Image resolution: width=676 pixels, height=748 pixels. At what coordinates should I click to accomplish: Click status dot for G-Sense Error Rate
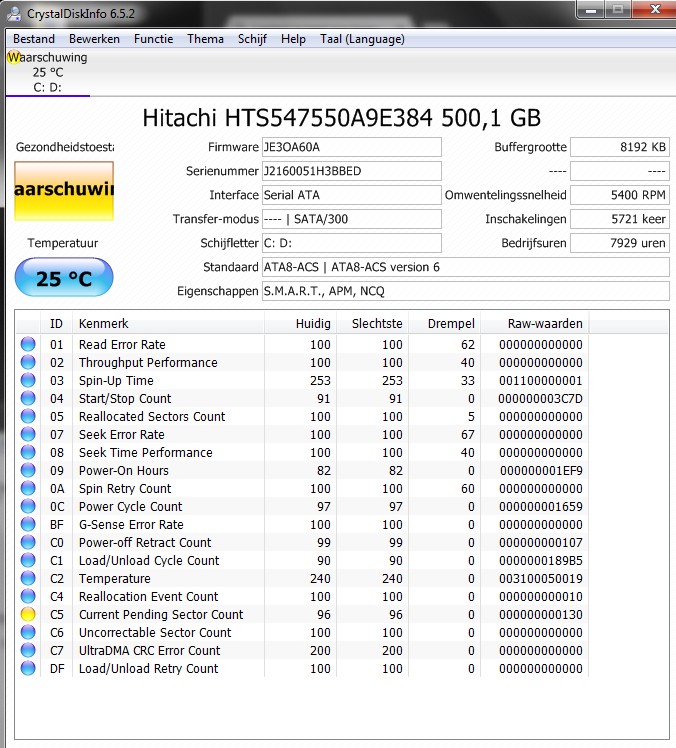[x=28, y=524]
